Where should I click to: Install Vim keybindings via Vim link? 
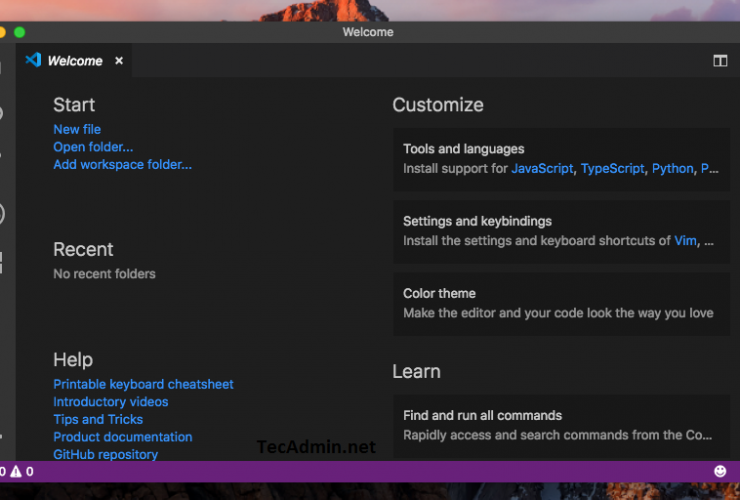pos(685,241)
